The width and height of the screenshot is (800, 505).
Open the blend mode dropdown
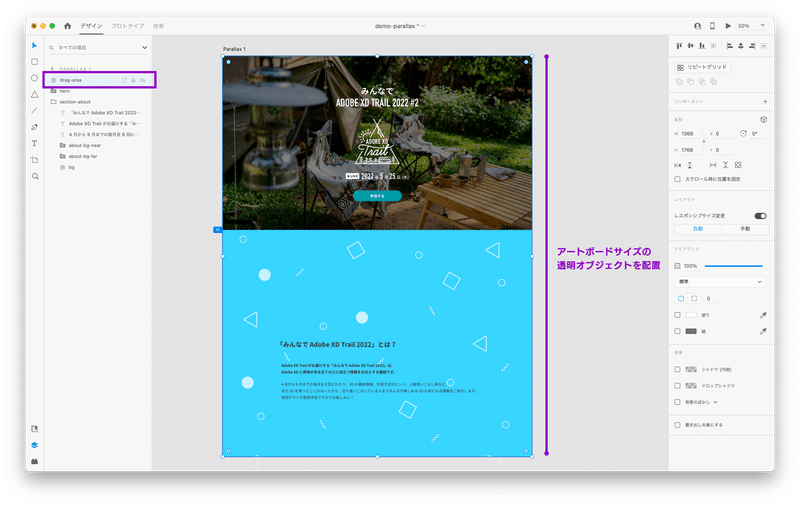(720, 282)
